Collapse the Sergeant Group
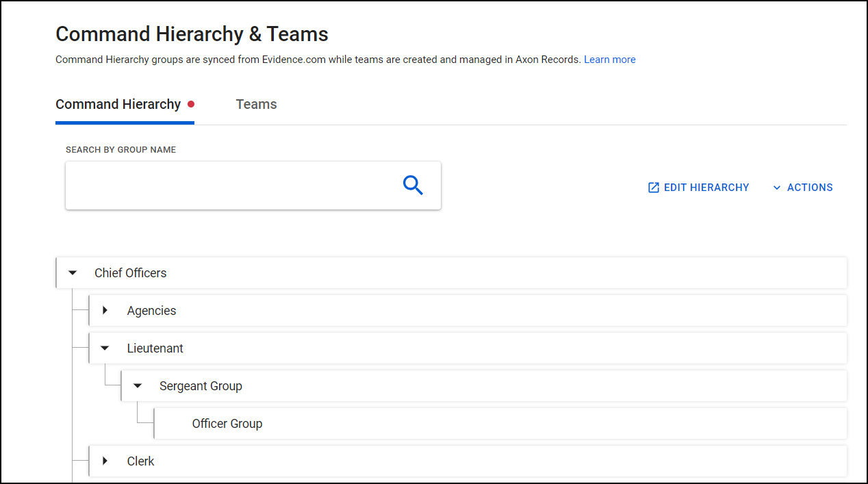 pyautogui.click(x=137, y=385)
